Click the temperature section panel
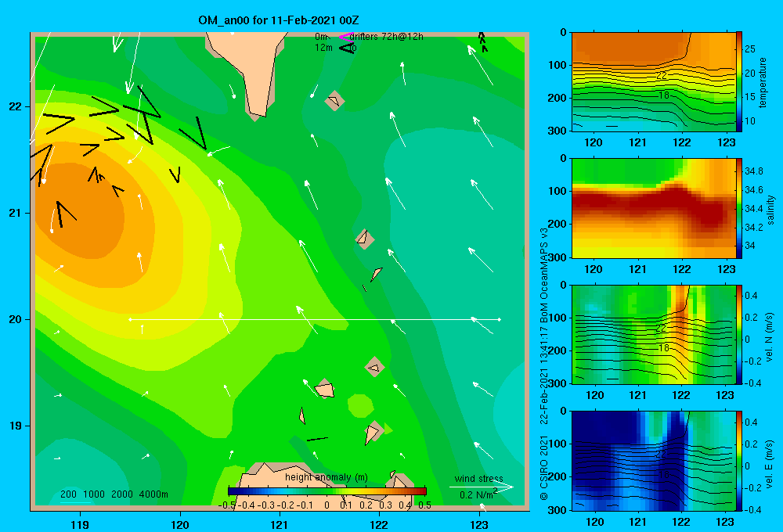The image size is (783, 532). pos(654,82)
